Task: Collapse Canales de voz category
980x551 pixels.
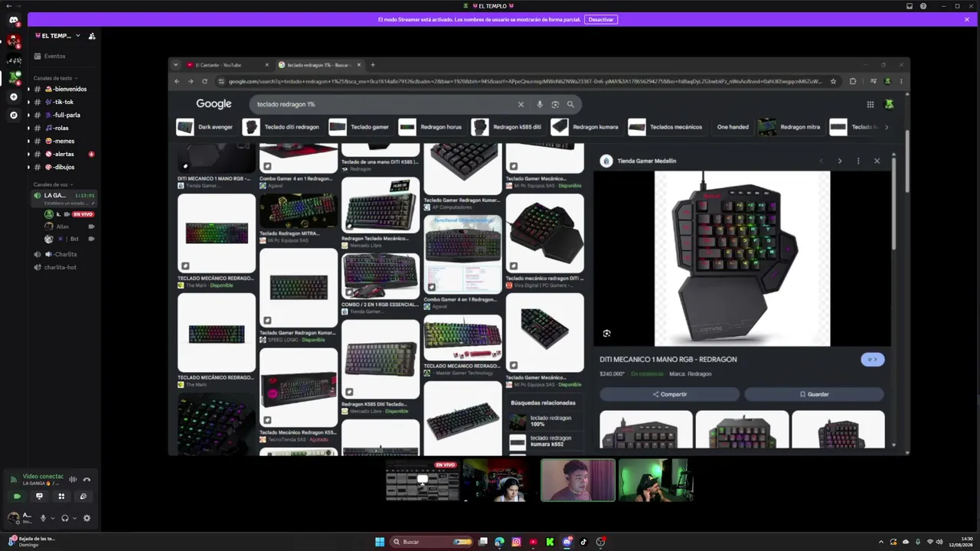Action: [x=54, y=184]
